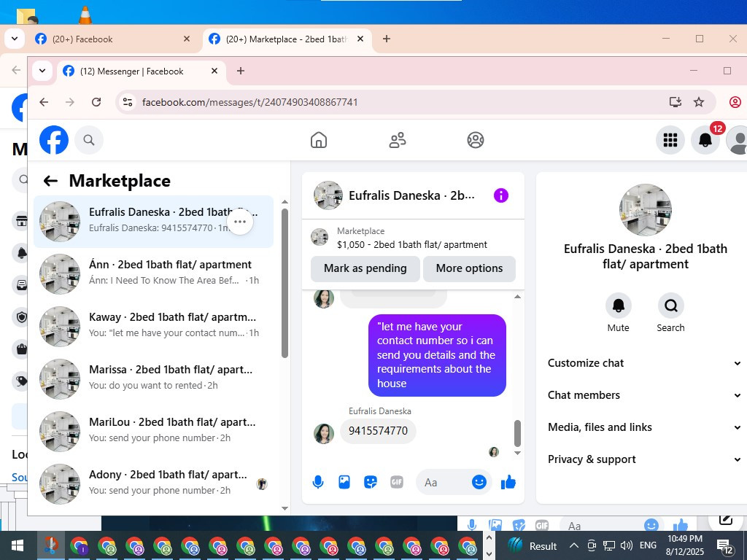This screenshot has height=560, width=747.
Task: Expand Chat members section
Action: [645, 394]
